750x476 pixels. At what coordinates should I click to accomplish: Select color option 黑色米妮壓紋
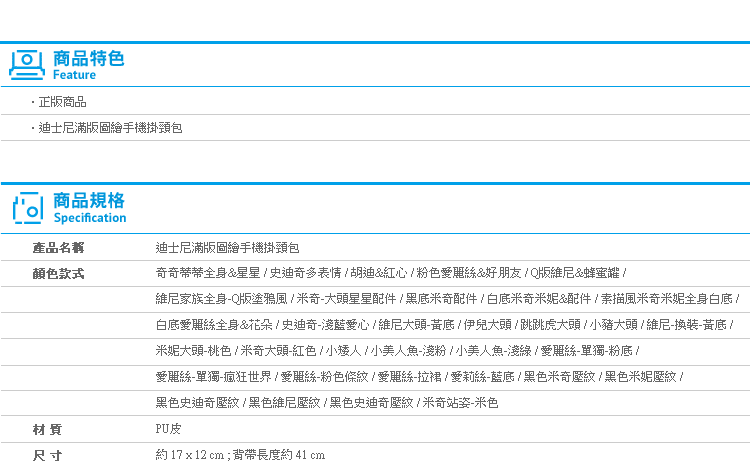click(x=640, y=376)
